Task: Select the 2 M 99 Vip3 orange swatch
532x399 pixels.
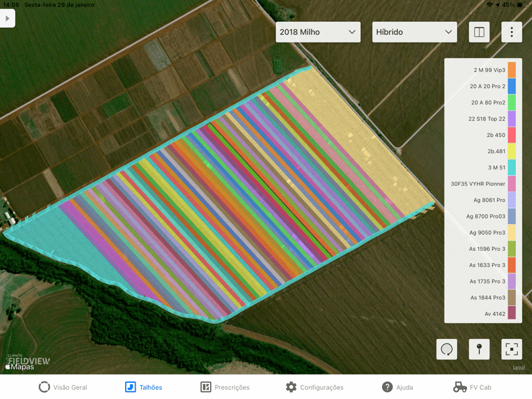Action: 511,70
